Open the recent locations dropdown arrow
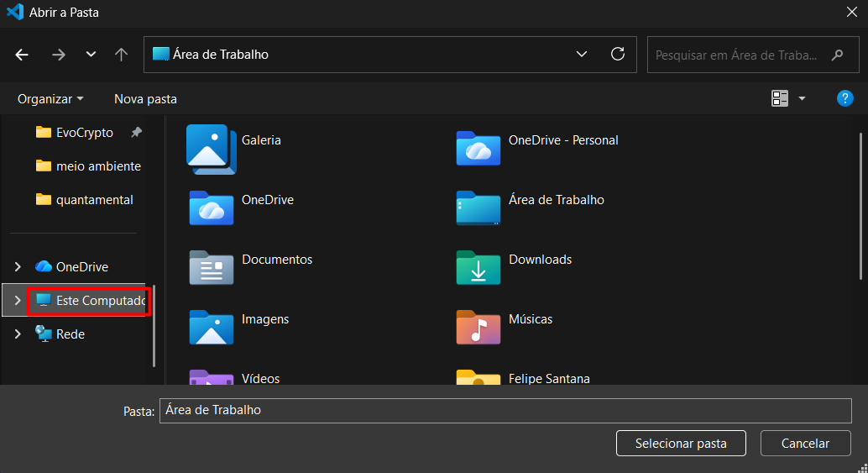 (x=91, y=55)
